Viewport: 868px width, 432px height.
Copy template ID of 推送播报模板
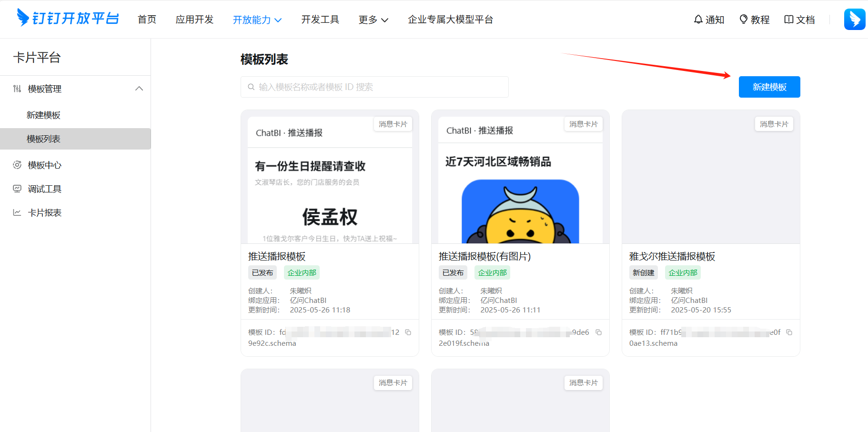pyautogui.click(x=408, y=332)
